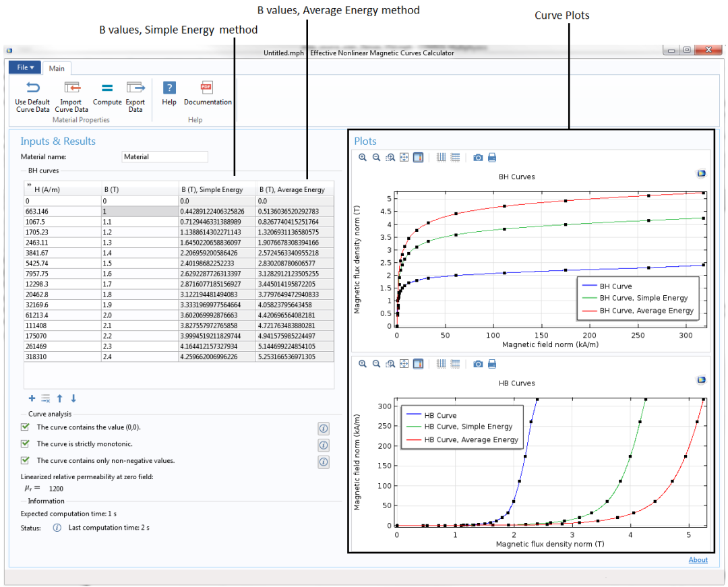Move selected table row up

(x=59, y=398)
